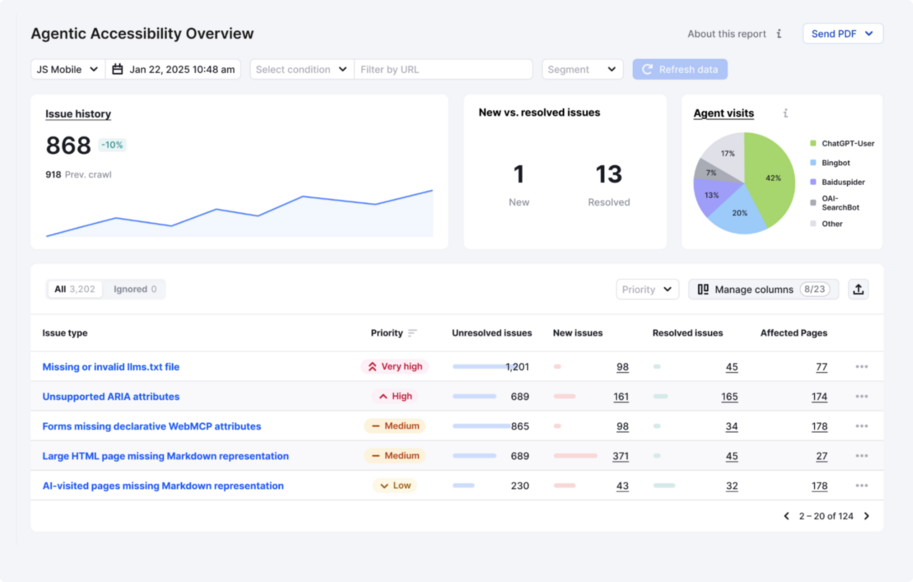Click the Baiduspider purple legend swatch
The image size is (913, 582).
click(x=813, y=182)
